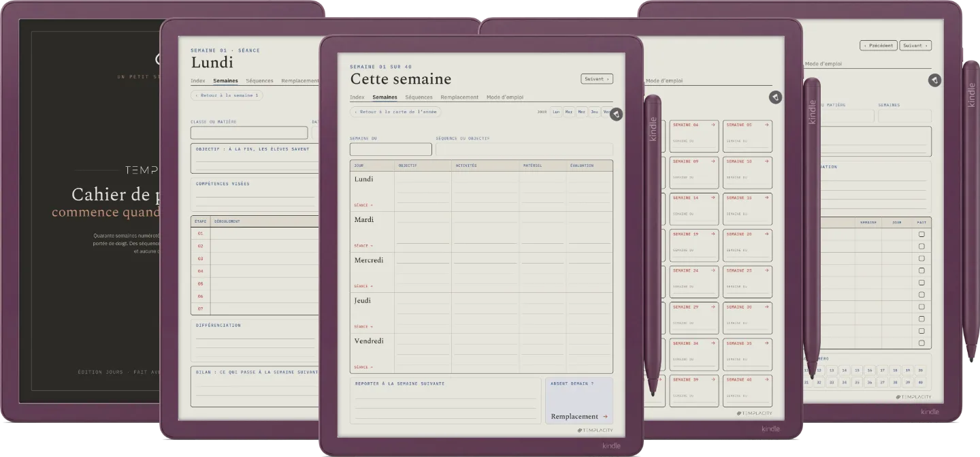The width and height of the screenshot is (980, 457).
Task: Click the arrow icon in the Semaine 09 card
Action: [713, 161]
